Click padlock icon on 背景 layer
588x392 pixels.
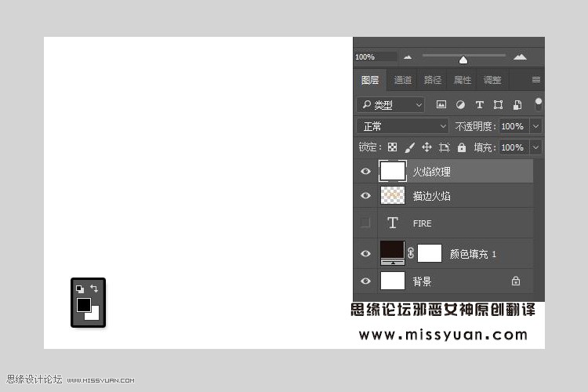pyautogui.click(x=516, y=281)
